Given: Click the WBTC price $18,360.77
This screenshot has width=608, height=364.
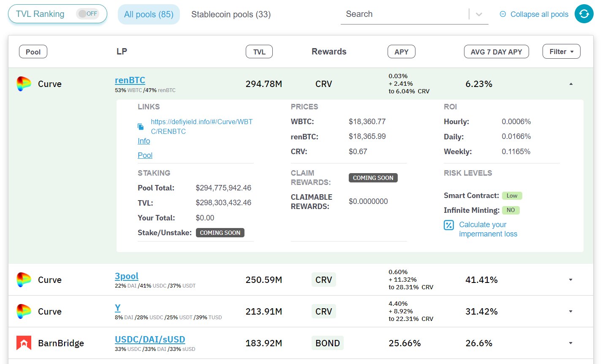Looking at the screenshot, I should pyautogui.click(x=367, y=122).
